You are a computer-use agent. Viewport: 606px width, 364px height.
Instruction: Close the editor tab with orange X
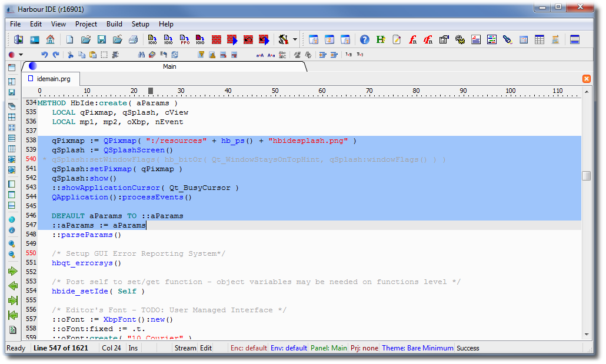pyautogui.click(x=586, y=79)
